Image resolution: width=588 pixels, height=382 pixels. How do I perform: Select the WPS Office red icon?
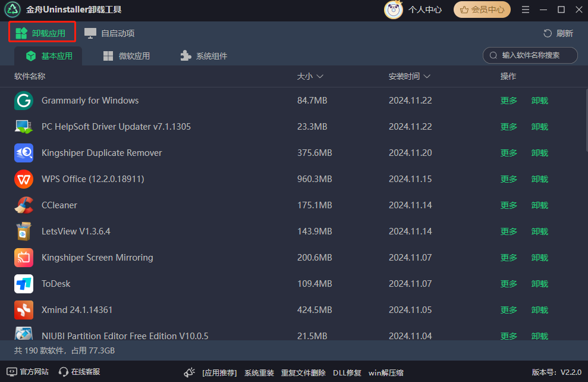[x=24, y=179]
